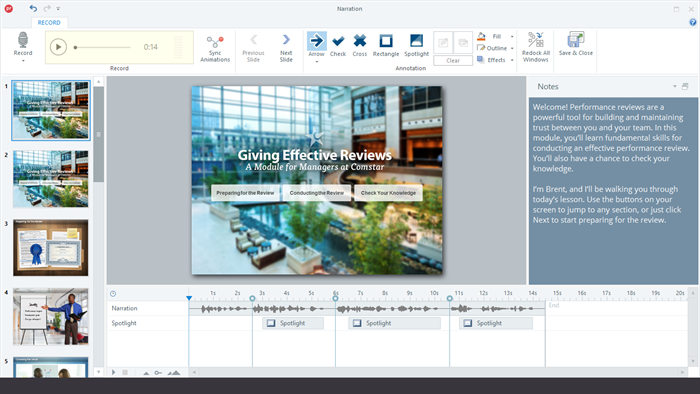Click slide panel scroll down arrow
700x394 pixels.
point(99,372)
